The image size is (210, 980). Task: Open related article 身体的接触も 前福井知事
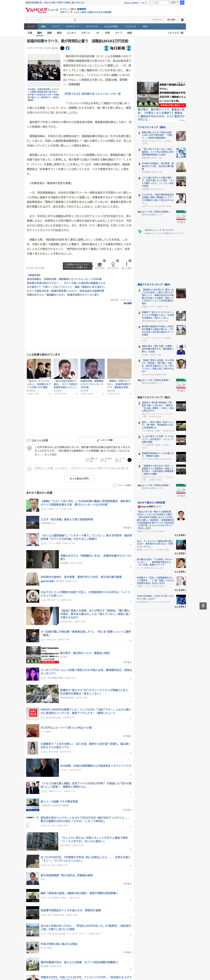coord(64,279)
